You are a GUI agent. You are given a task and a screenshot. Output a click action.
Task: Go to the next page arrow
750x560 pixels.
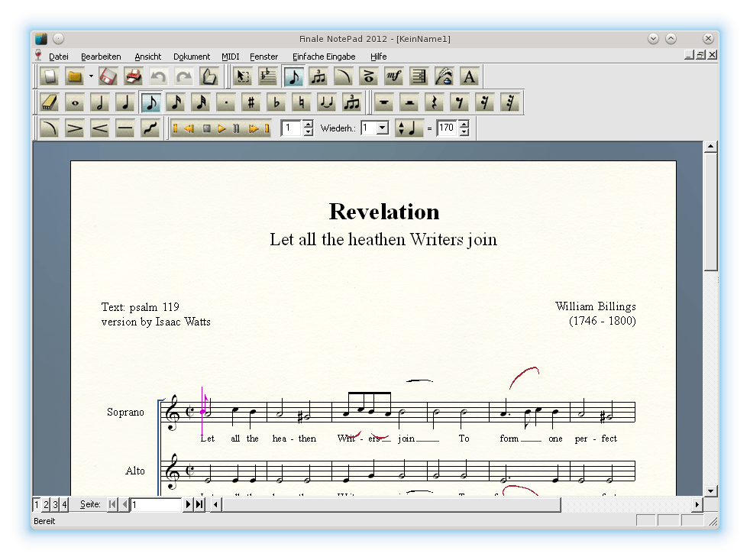[x=188, y=504]
